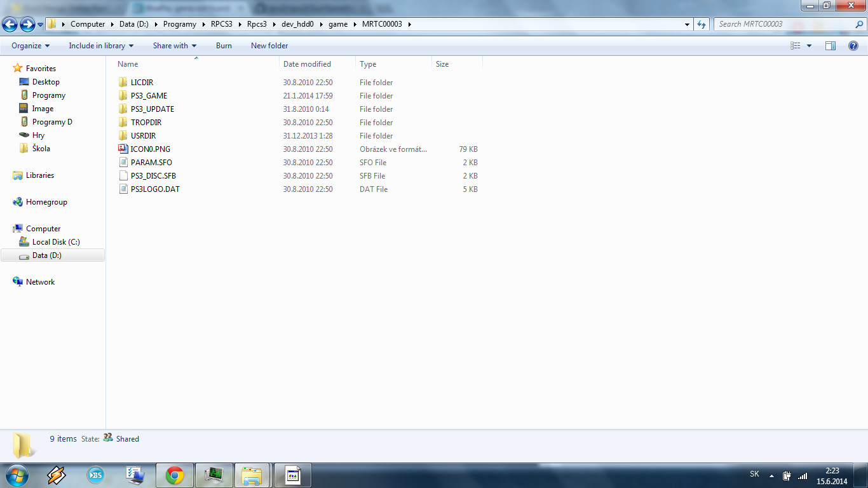Navigate to game folder in address bar
The image size is (868, 488).
[338, 24]
